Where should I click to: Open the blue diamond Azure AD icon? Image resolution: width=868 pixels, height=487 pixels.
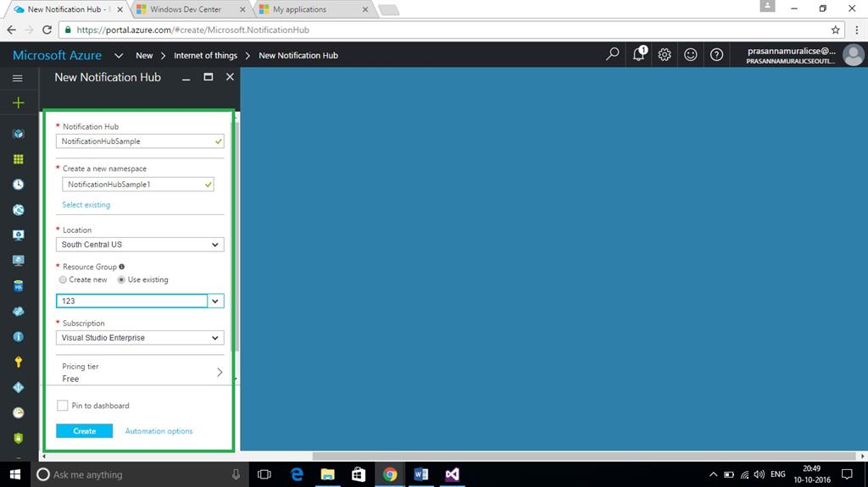tap(19, 387)
